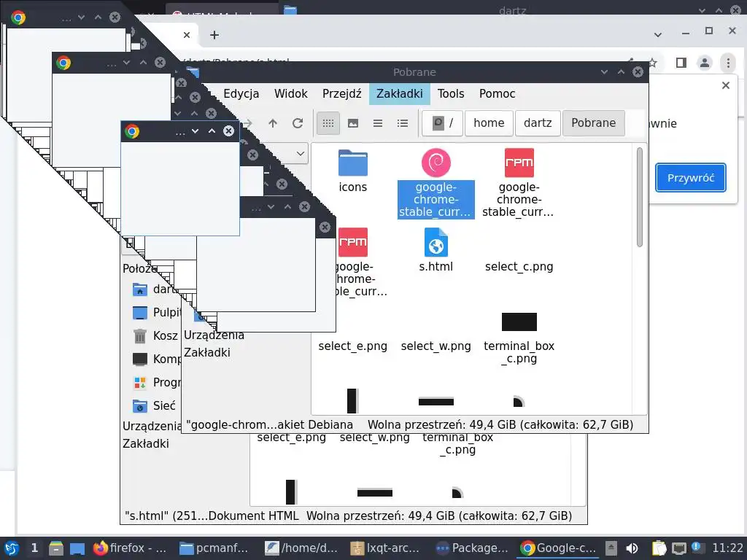Open the icons folder
The width and height of the screenshot is (747, 560).
tap(352, 163)
